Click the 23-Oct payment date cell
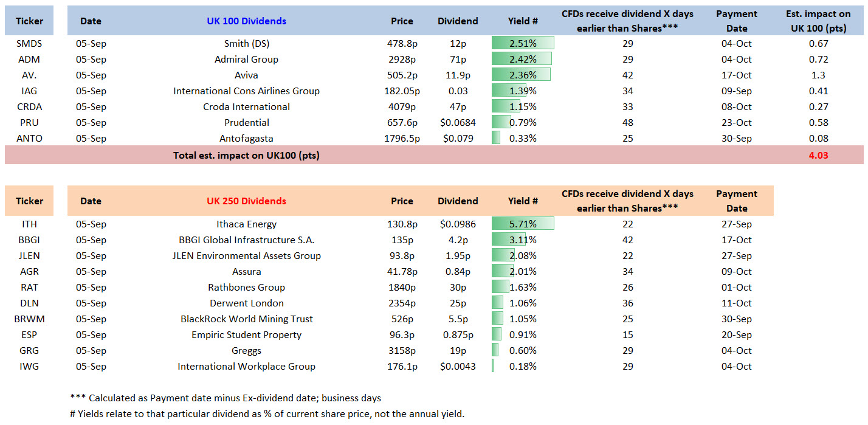This screenshot has width=868, height=425. point(736,123)
